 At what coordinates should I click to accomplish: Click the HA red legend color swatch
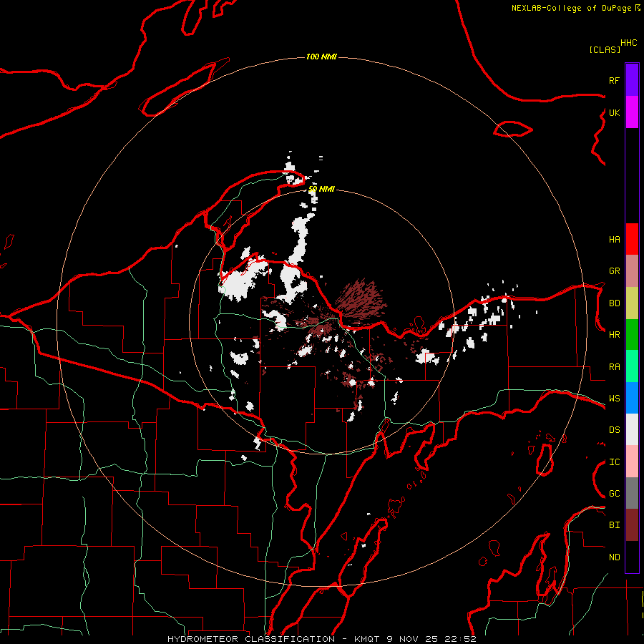[x=632, y=239]
